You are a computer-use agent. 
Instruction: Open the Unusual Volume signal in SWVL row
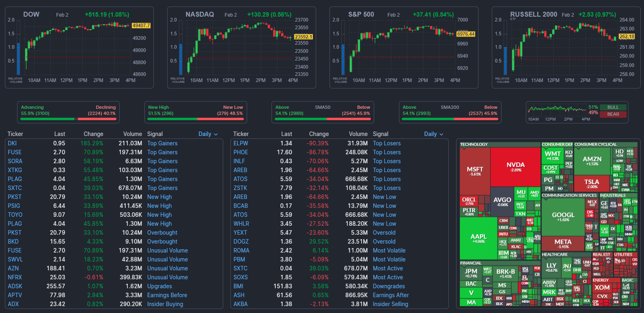click(168, 259)
